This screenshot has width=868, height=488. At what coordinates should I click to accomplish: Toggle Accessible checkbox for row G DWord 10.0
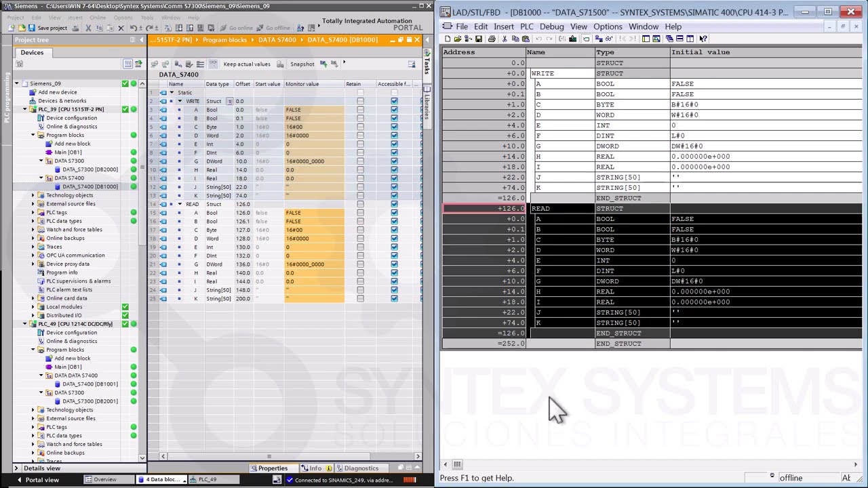(394, 161)
